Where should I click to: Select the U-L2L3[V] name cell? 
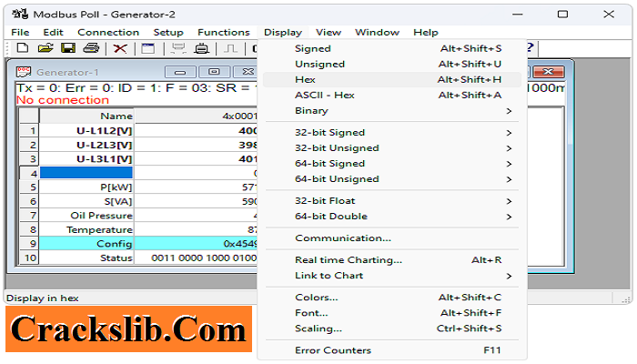coord(86,145)
